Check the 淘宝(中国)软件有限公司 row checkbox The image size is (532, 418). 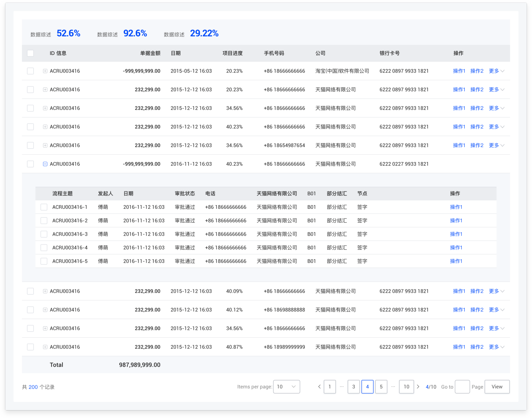coord(30,71)
